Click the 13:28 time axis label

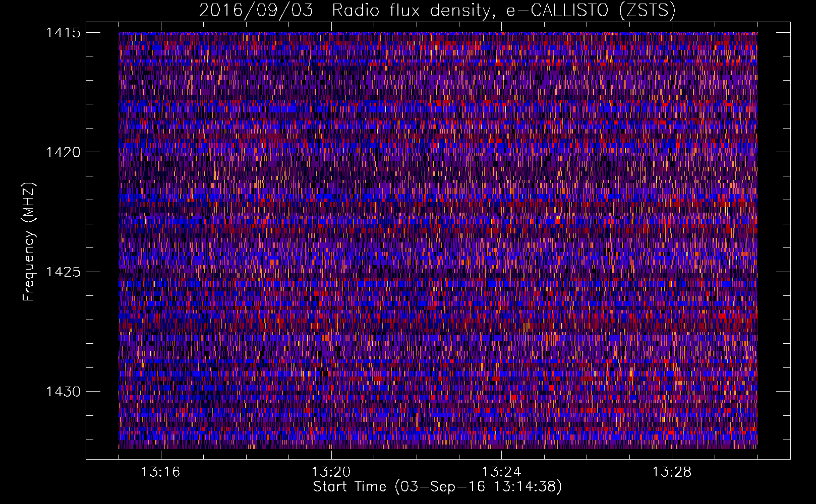point(672,472)
